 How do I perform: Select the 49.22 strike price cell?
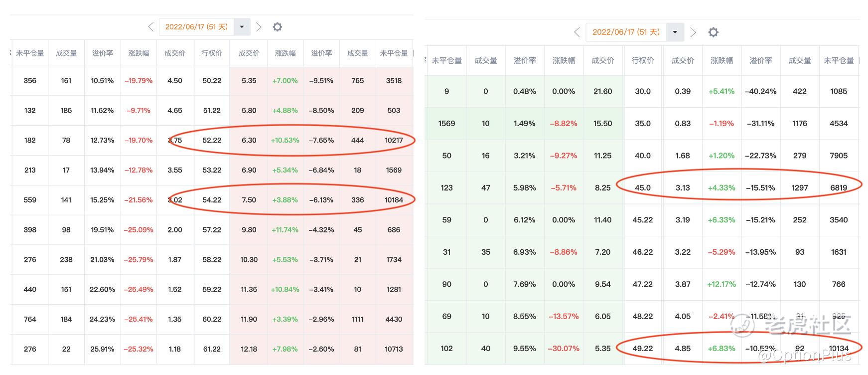click(x=643, y=349)
